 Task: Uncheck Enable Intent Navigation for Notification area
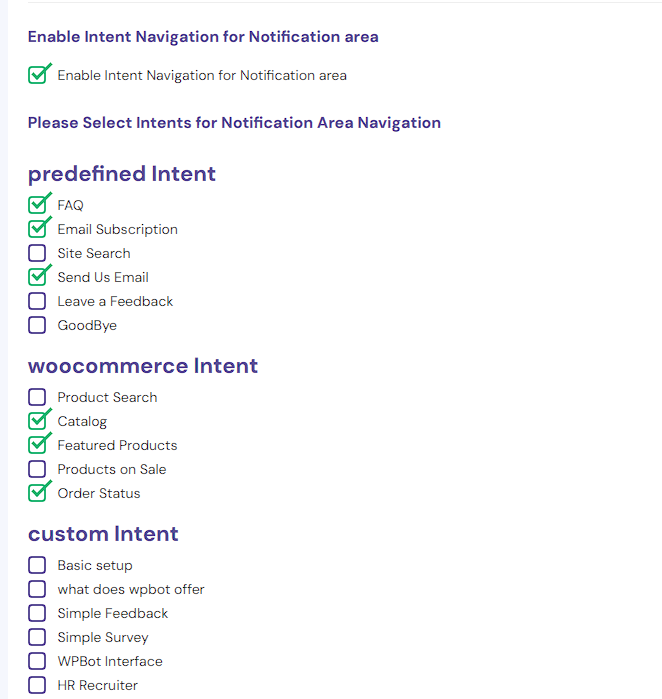[x=37, y=75]
